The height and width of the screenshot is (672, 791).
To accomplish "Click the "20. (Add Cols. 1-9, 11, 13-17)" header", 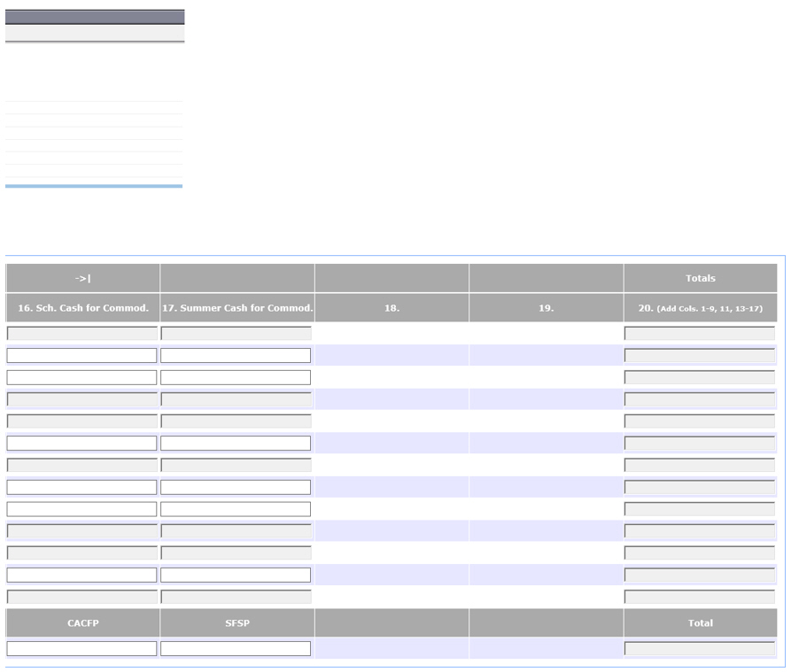I will click(x=700, y=308).
